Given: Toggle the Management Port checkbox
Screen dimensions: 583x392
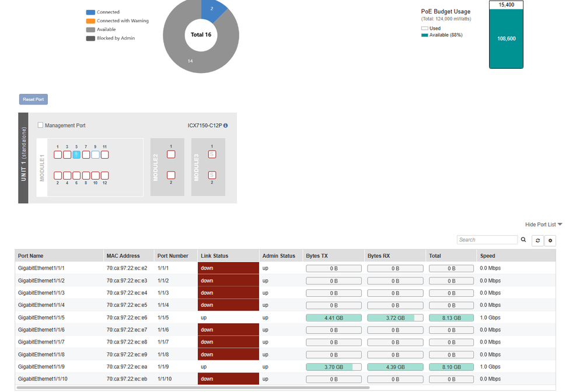Looking at the screenshot, I should coord(40,125).
